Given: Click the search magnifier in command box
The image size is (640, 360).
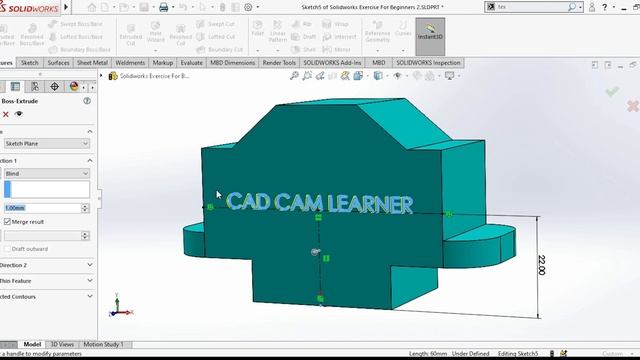Looking at the screenshot, I should (x=572, y=7).
